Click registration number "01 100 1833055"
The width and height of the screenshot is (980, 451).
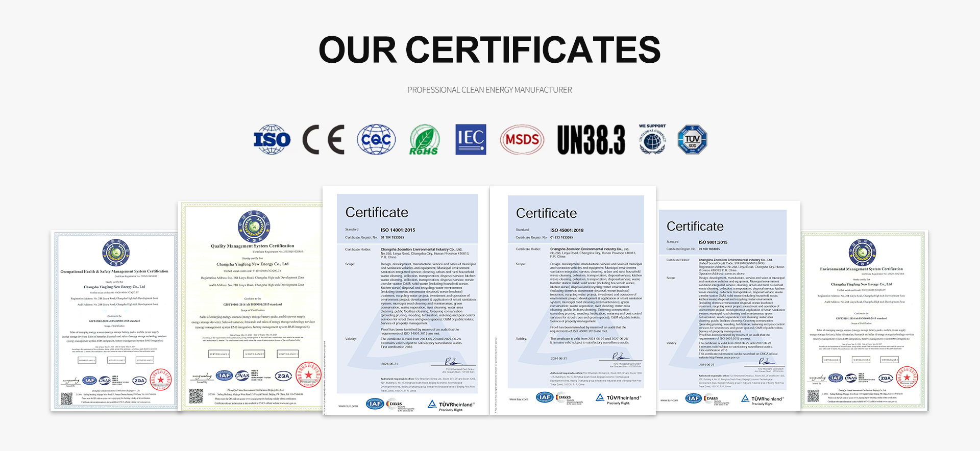(x=709, y=249)
